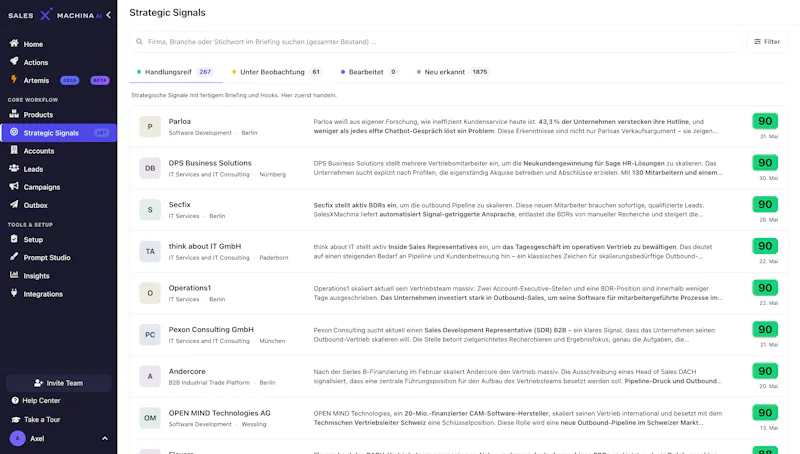
Task: Expand the Axel user menu chevron
Action: point(105,438)
